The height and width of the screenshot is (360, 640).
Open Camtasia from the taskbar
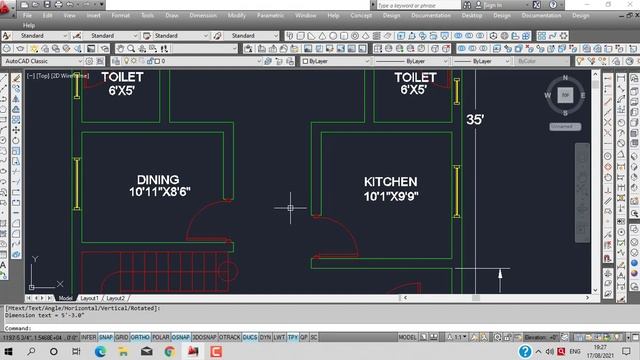pos(216,351)
